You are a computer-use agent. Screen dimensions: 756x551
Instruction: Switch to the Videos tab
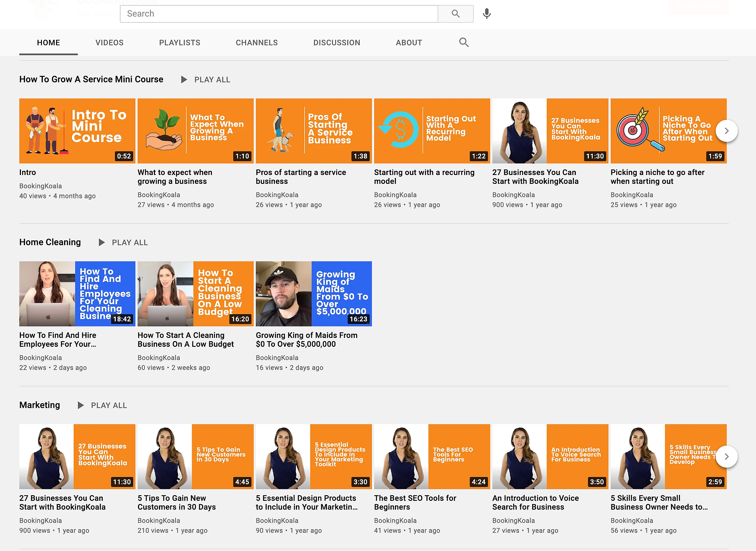(110, 43)
